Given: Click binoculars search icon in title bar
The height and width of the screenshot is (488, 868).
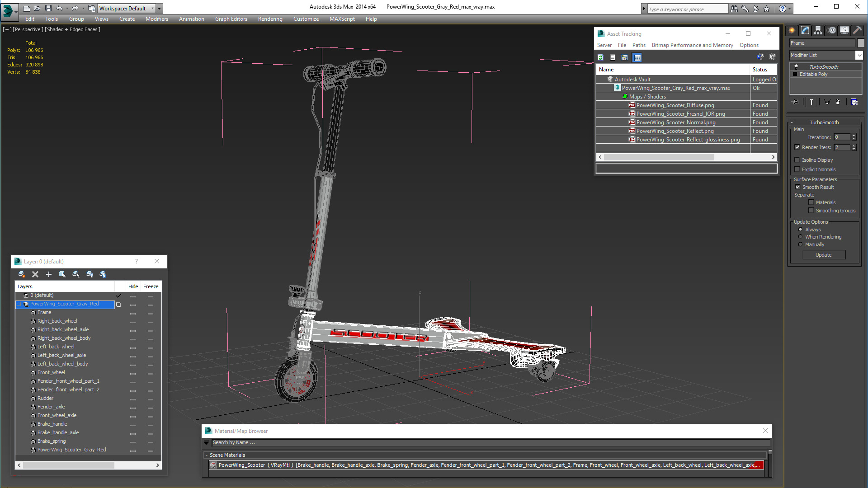Looking at the screenshot, I should (734, 9).
